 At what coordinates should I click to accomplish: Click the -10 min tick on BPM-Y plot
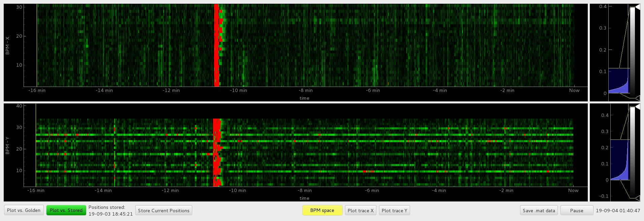(237, 190)
